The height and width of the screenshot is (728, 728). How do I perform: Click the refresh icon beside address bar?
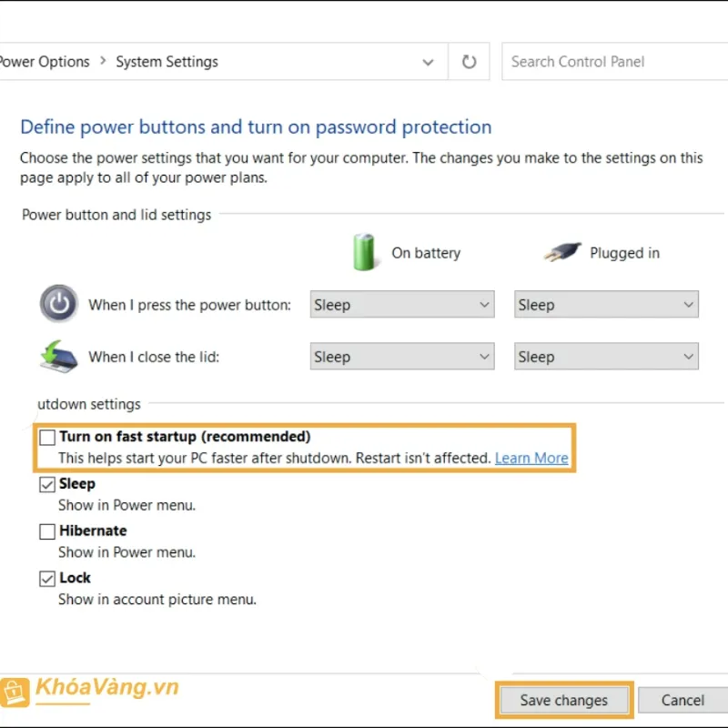469,62
